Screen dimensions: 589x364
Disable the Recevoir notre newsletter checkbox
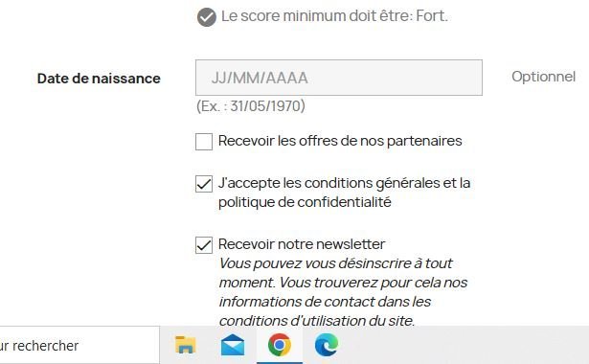coord(204,245)
